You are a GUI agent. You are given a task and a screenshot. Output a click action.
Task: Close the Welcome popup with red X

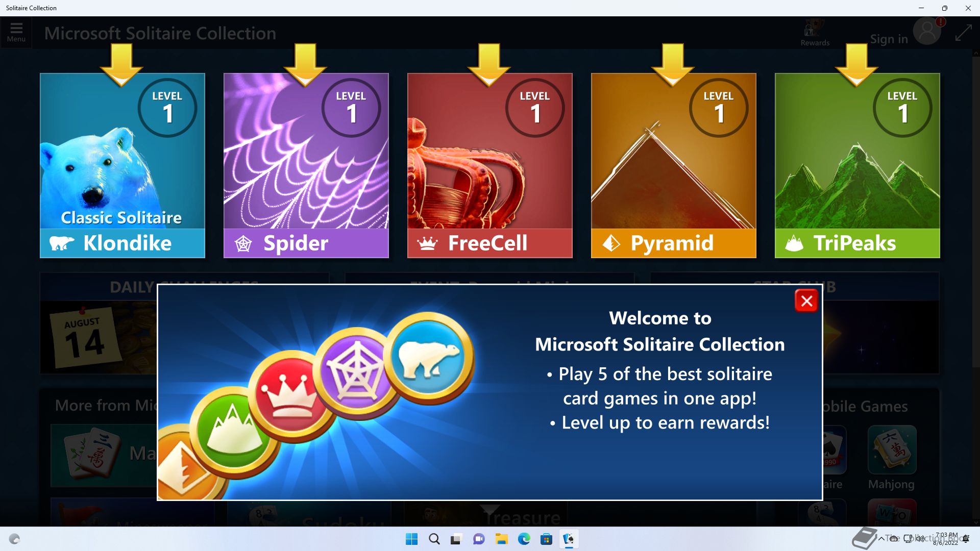pos(806,301)
